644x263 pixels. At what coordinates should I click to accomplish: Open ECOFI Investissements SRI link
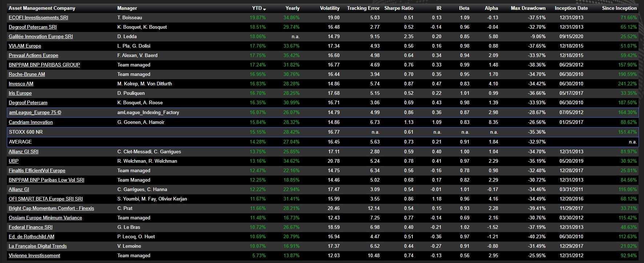(x=38, y=17)
